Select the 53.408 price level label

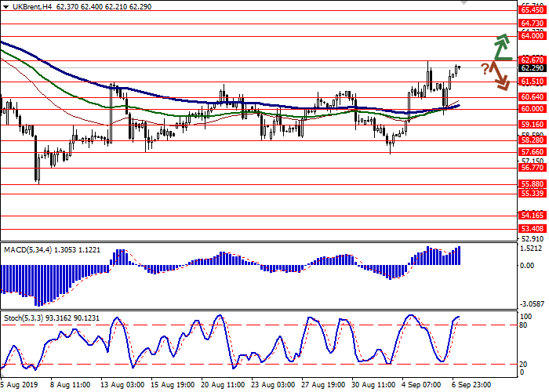pyautogui.click(x=533, y=229)
